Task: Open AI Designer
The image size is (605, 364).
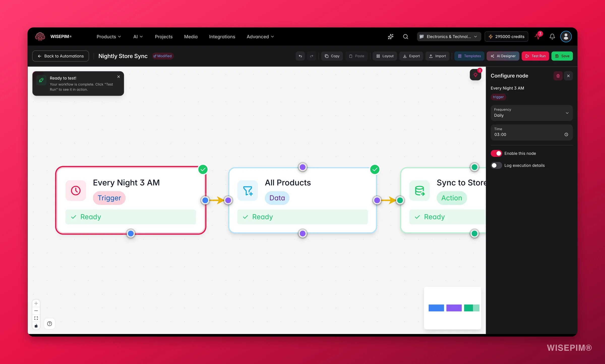Action: [503, 56]
